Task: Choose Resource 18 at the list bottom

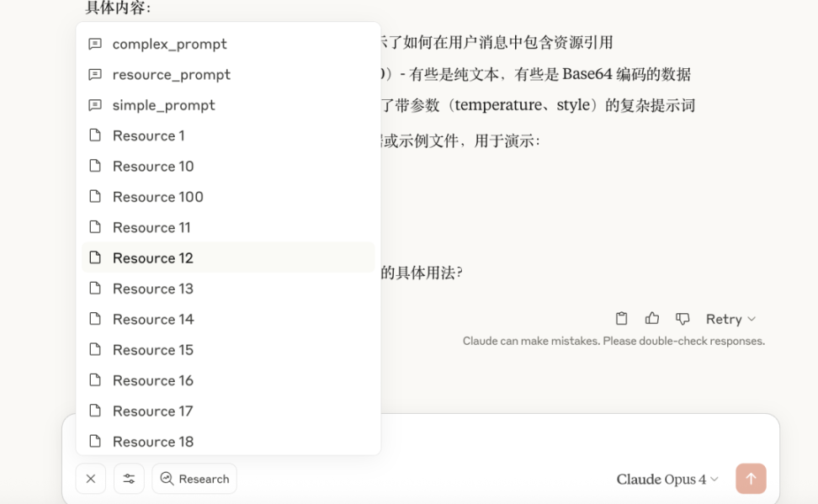Action: 152,442
